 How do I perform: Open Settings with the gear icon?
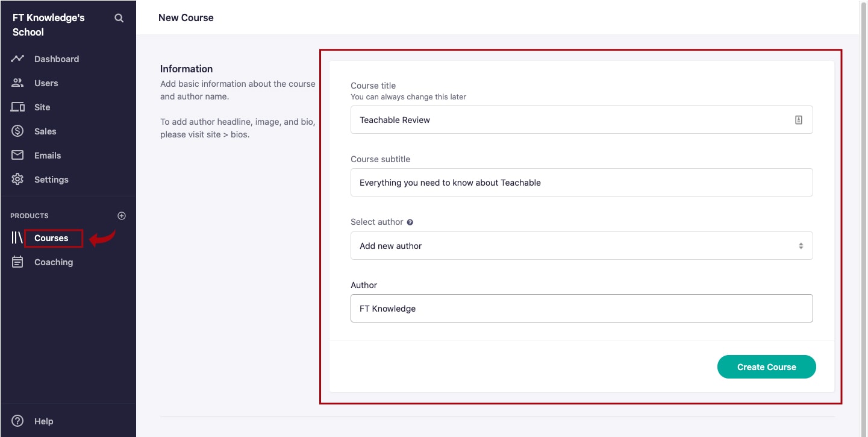pos(17,179)
